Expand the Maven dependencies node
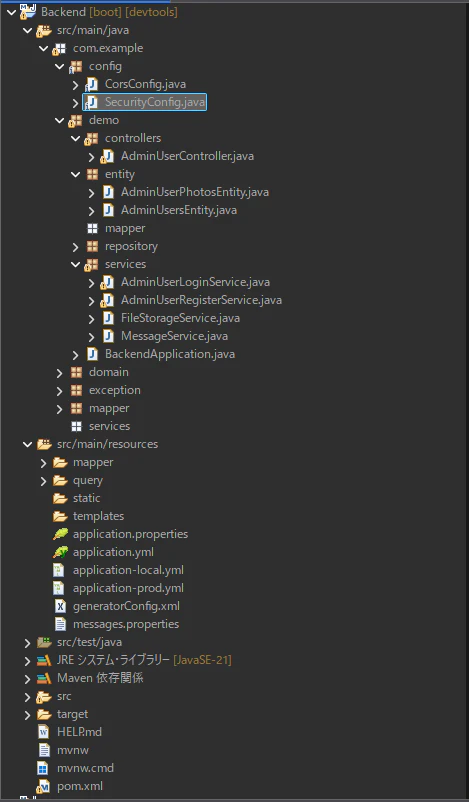 point(27,678)
